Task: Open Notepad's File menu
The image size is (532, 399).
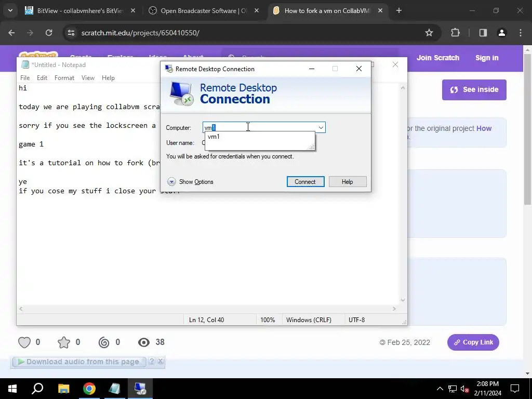Action: [x=25, y=78]
